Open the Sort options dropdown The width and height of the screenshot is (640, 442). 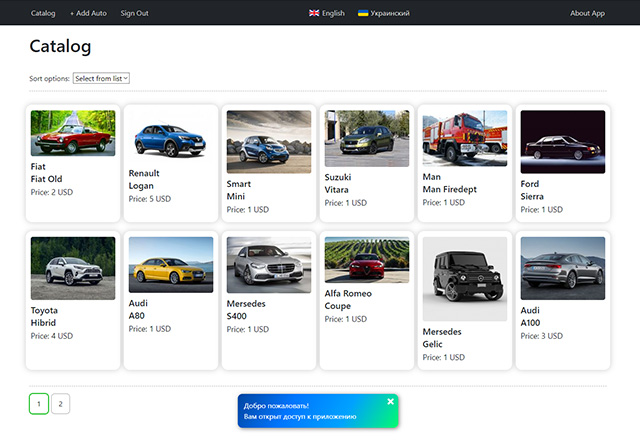pyautogui.click(x=101, y=78)
